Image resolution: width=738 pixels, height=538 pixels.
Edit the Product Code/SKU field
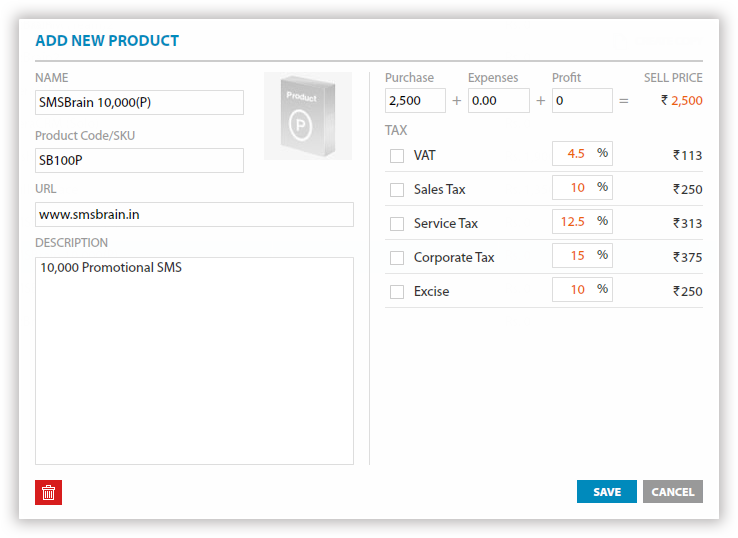139,161
